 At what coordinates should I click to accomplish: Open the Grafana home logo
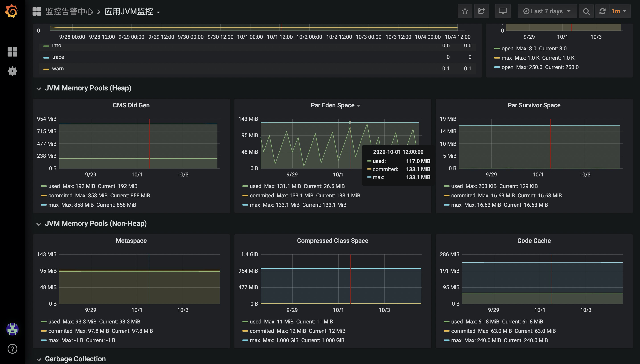(x=12, y=11)
